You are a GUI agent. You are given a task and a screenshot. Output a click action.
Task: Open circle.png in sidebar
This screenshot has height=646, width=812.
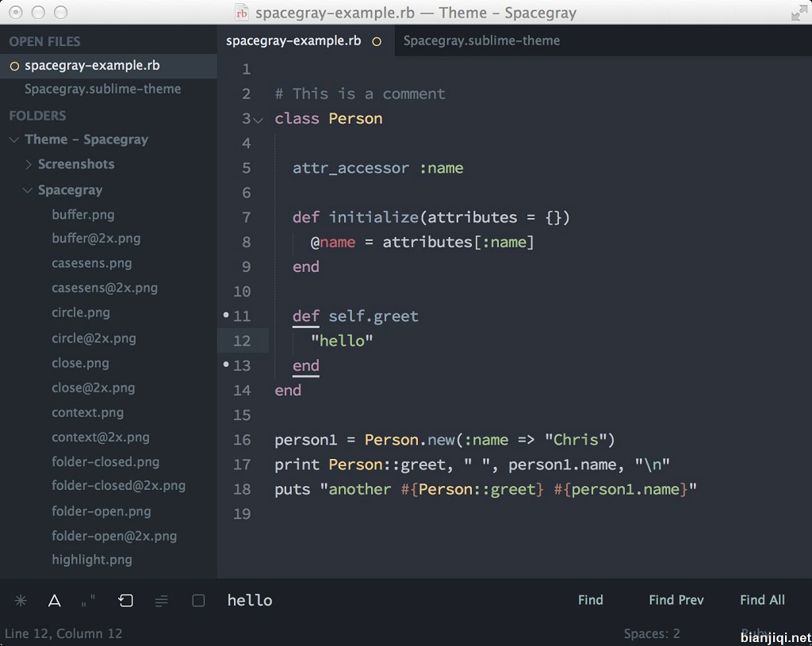coord(81,312)
